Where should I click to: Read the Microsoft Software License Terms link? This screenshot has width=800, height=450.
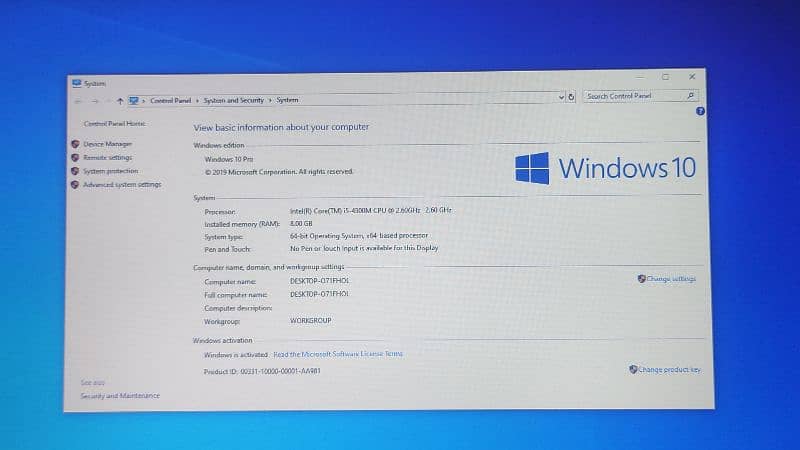338,354
